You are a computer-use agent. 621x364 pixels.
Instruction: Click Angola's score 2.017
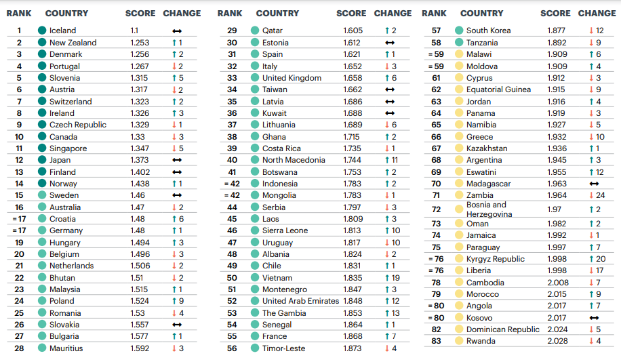tap(557, 306)
